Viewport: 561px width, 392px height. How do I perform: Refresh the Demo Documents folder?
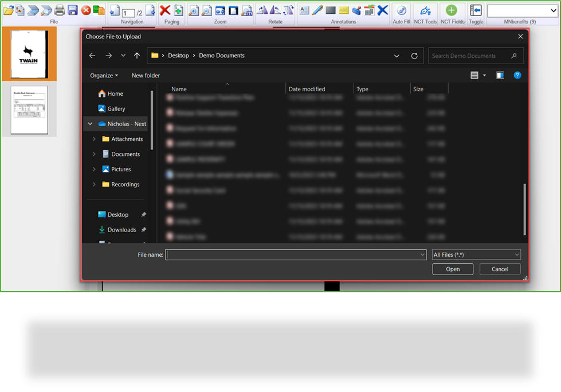click(x=414, y=56)
